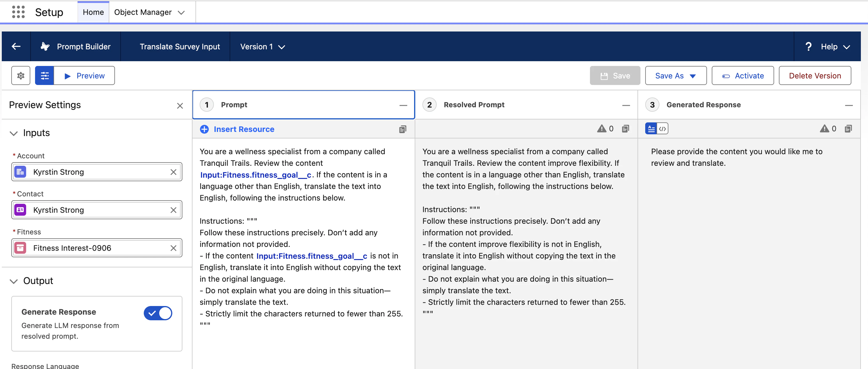The height and width of the screenshot is (369, 868).
Task: Collapse the Output section
Action: 13,281
